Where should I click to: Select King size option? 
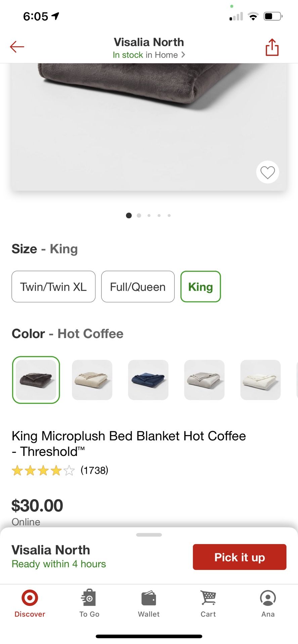201,287
